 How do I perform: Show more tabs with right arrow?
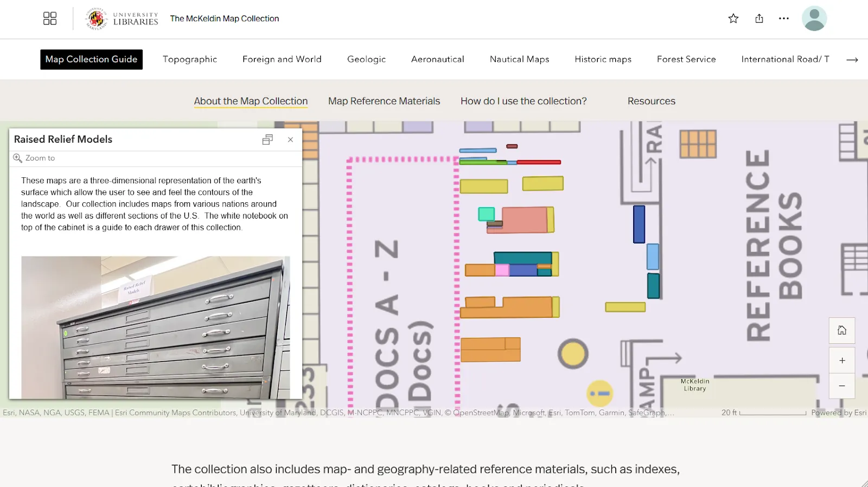(852, 60)
